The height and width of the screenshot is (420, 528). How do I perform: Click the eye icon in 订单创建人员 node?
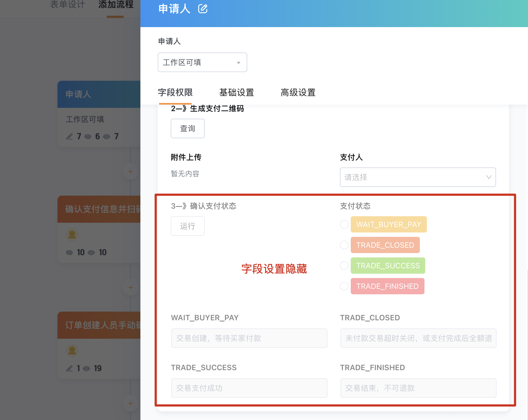pos(86,369)
